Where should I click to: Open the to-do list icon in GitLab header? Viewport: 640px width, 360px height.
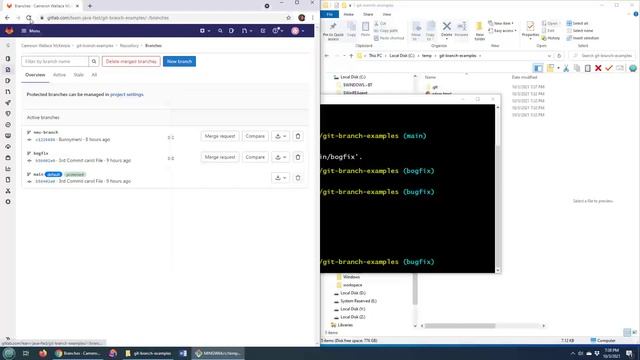tap(263, 31)
